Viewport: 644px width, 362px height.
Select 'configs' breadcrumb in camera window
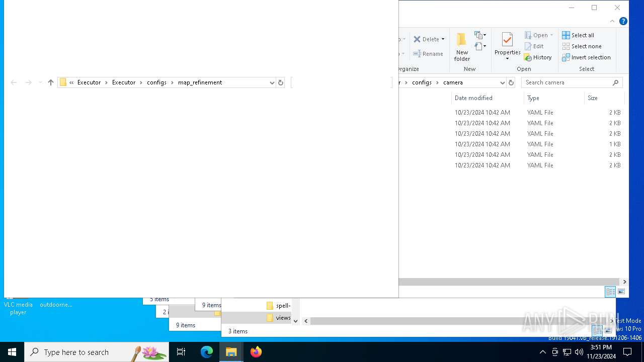click(x=422, y=82)
